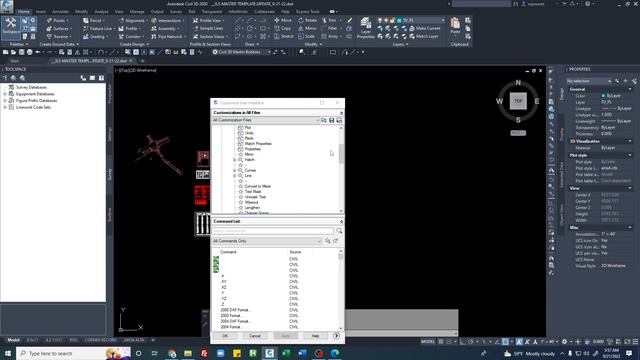Click the Windows taskbar search box

click(x=73, y=353)
